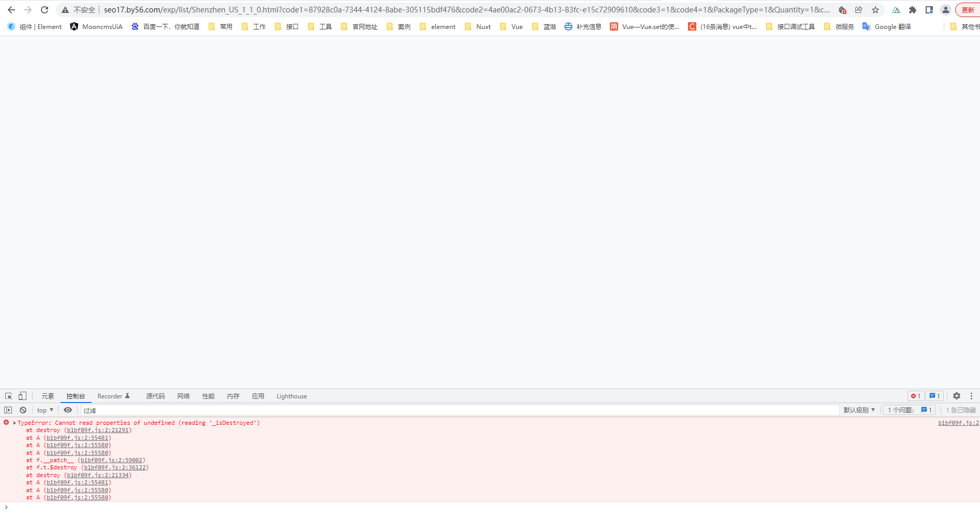Open DevTools settings gear
Image resolution: width=980 pixels, height=516 pixels.
956,396
